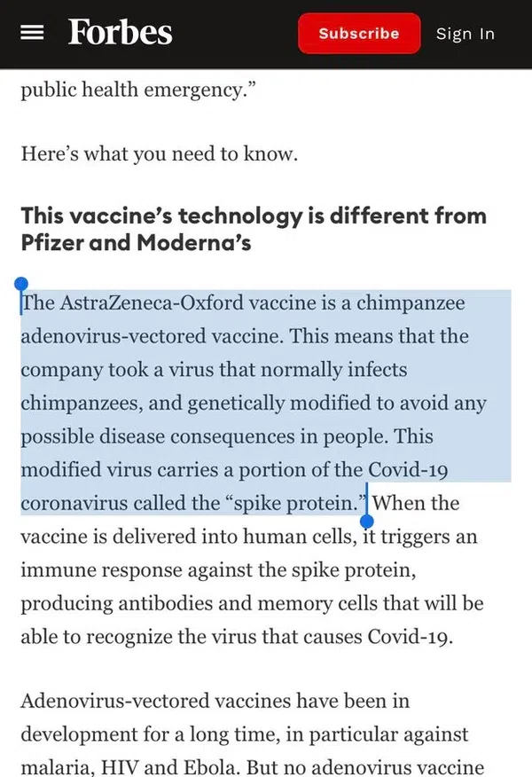Click the phrase "spike protein" in highlighted text

point(293,503)
